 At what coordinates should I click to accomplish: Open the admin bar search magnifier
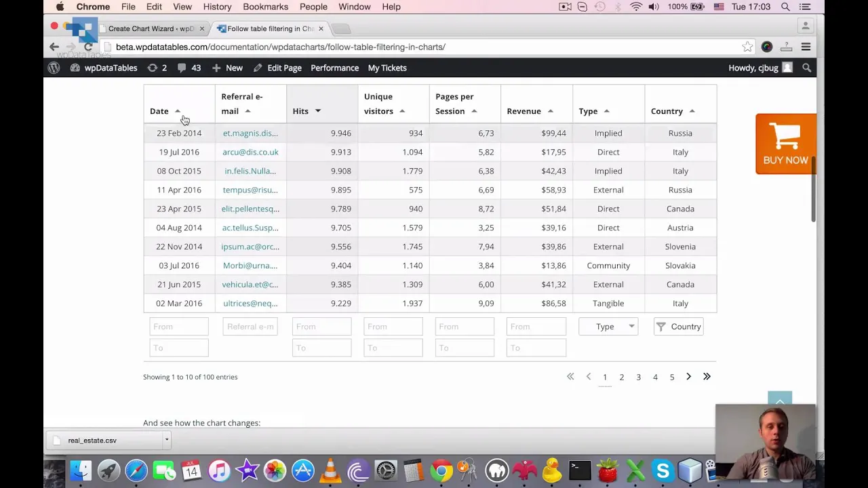[x=806, y=68]
